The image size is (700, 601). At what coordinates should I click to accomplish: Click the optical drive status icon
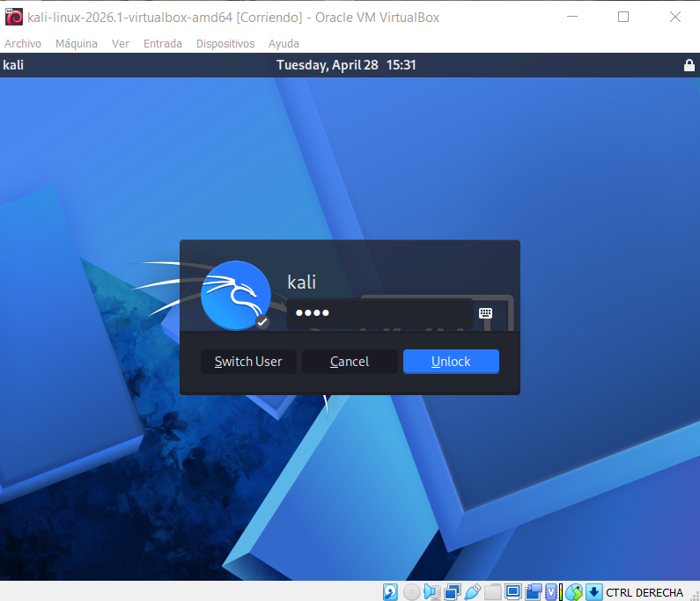(x=411, y=592)
